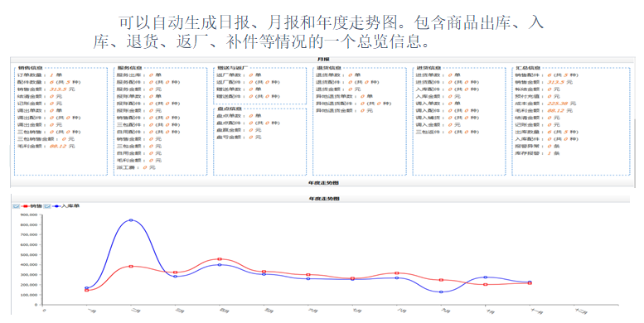Click the 返厂单数 row

click(239, 75)
